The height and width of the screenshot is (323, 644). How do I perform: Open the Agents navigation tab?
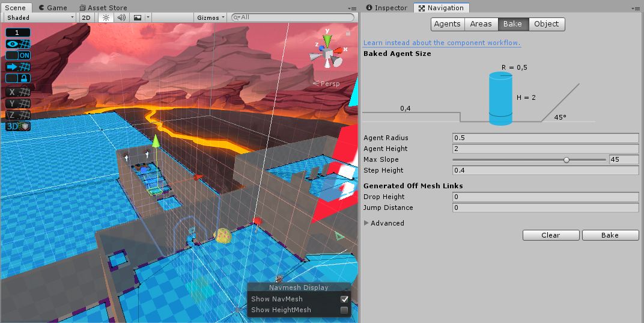447,24
